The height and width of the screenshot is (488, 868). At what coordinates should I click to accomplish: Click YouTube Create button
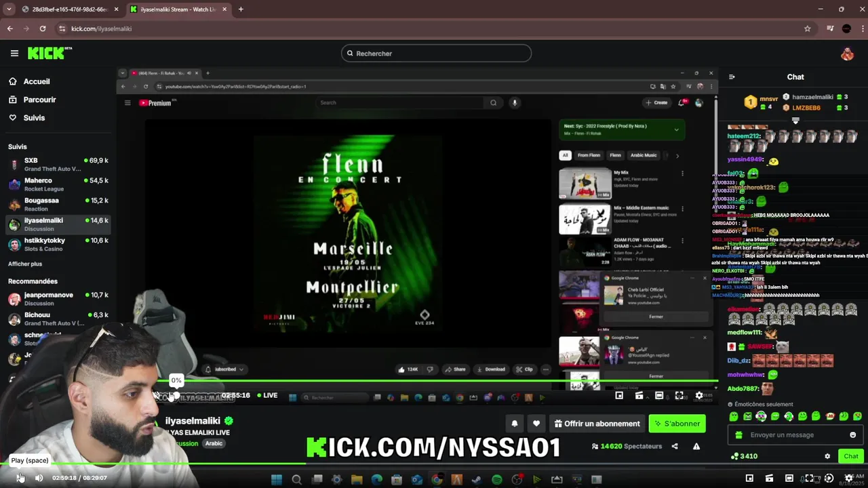click(x=656, y=102)
